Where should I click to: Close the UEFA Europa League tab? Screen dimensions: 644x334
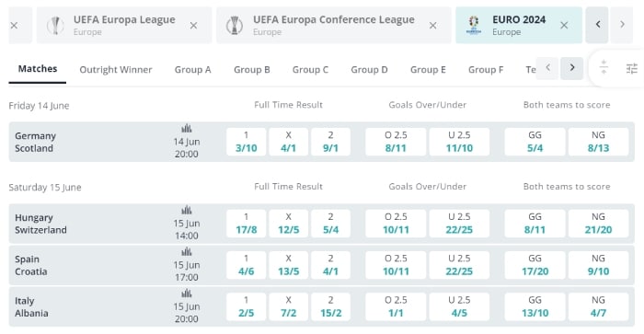[x=193, y=26]
